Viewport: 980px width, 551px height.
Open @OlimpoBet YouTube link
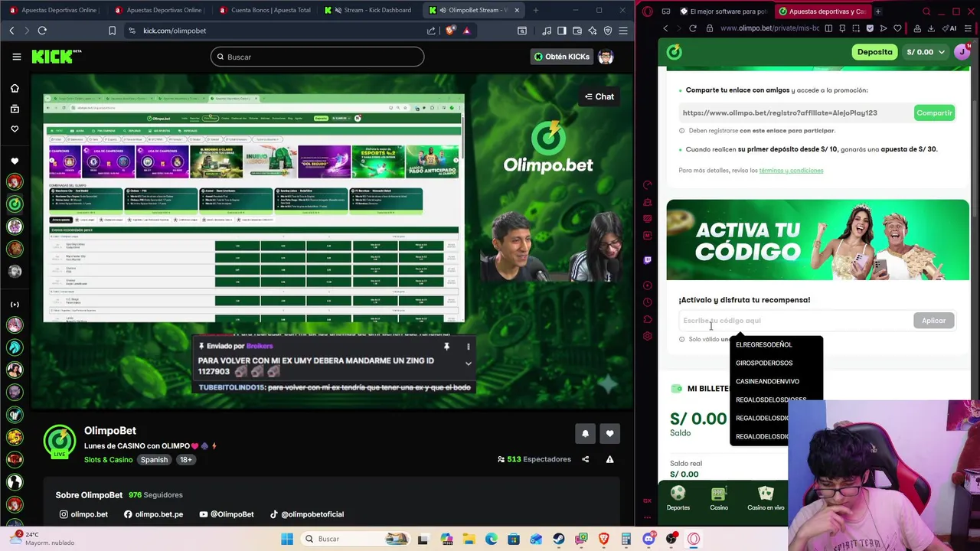(226, 514)
